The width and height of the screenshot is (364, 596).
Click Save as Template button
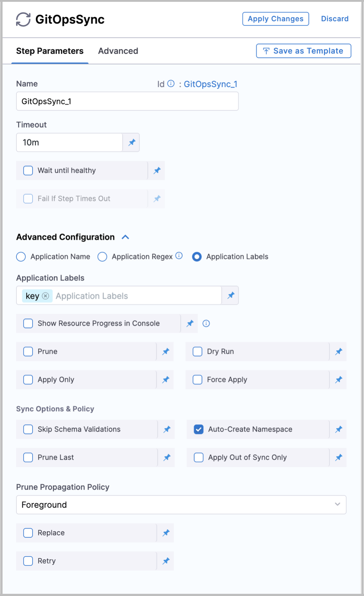pos(303,51)
